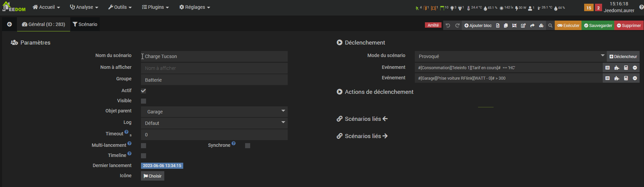Enable the Visible checkbox
The width and height of the screenshot is (644, 187).
click(143, 101)
